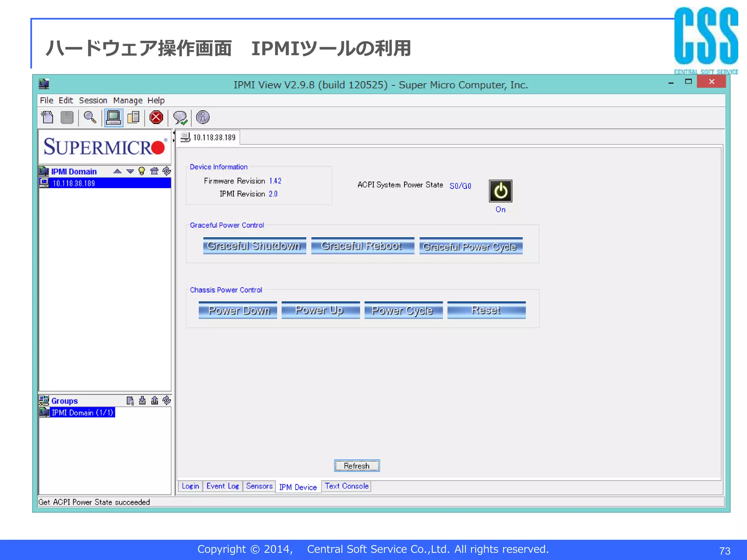Viewport: 747px width, 560px height.
Task: Open the File menu
Action: [46, 100]
